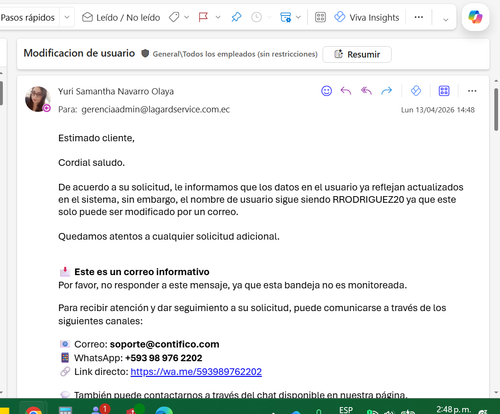React with the smiley emoji icon
500x414 pixels.
(326, 91)
